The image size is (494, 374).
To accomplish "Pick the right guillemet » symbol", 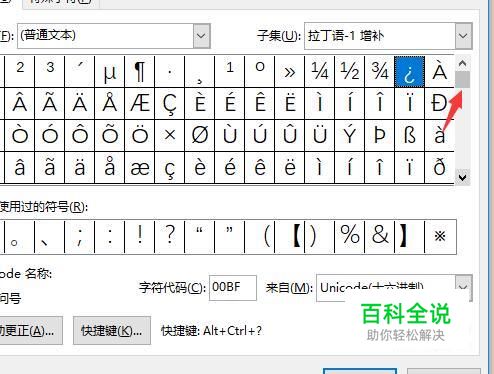I will coord(290,72).
